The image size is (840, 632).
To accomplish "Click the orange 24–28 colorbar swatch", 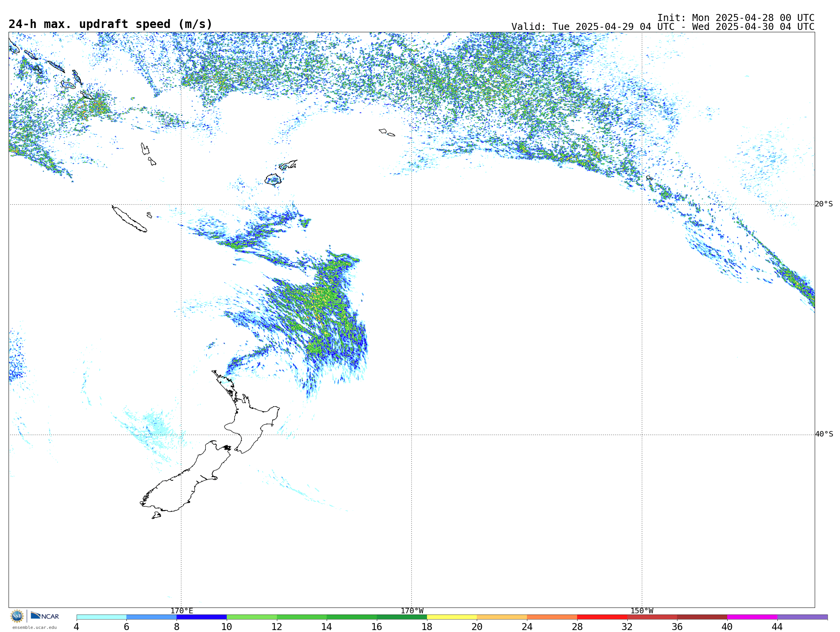I will coord(552,617).
